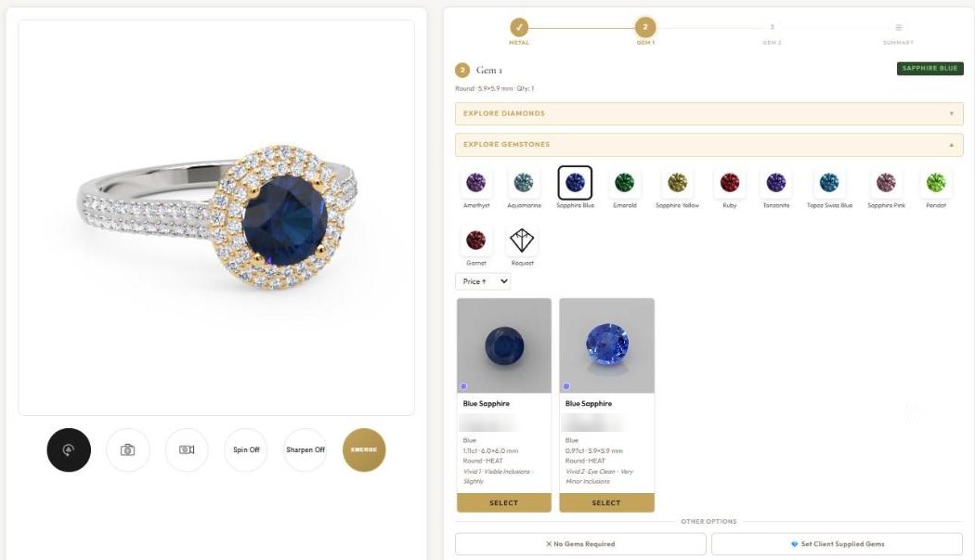The height and width of the screenshot is (560, 975).
Task: Open the 0.97ct Blue Sapphire thumbnail
Action: (x=607, y=346)
